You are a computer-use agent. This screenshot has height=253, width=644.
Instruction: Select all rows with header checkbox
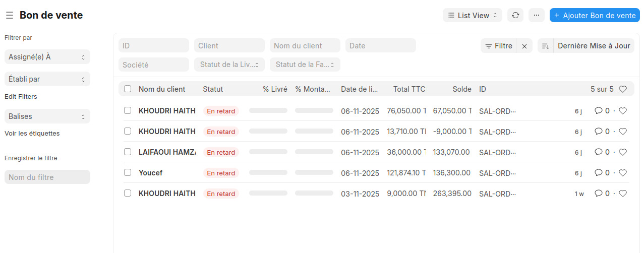point(128,89)
